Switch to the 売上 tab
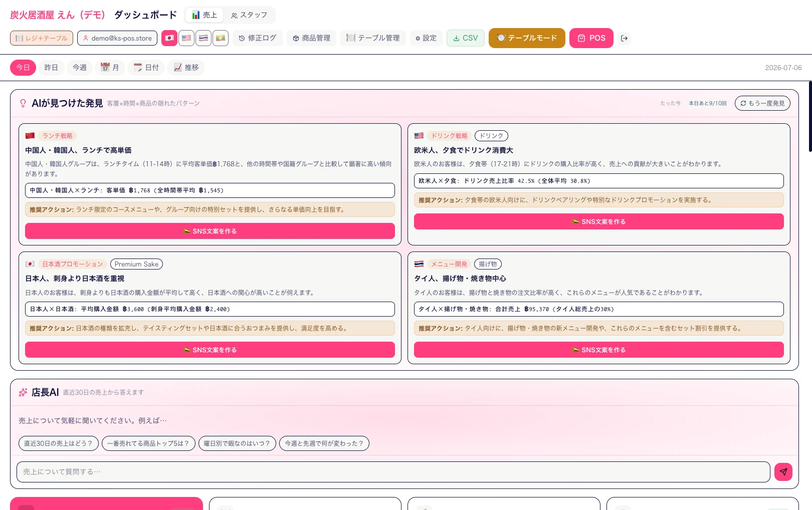This screenshot has height=510, width=812. point(205,15)
